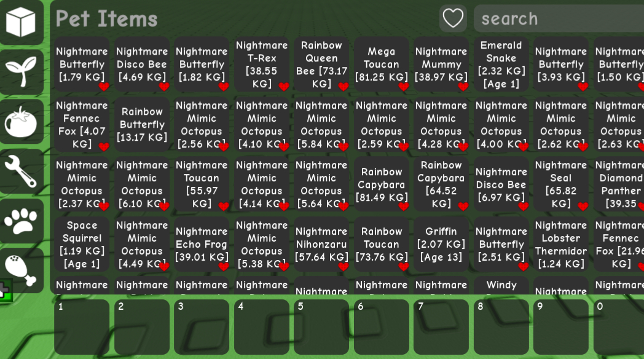The height and width of the screenshot is (359, 644).
Task: Click into the search field
Action: click(559, 18)
